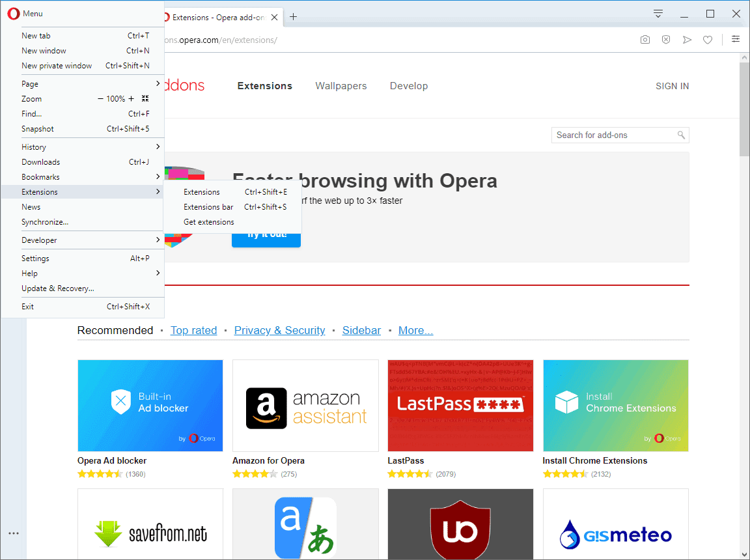This screenshot has height=560, width=750.
Task: Close the Extensions add-ons tab
Action: click(275, 17)
